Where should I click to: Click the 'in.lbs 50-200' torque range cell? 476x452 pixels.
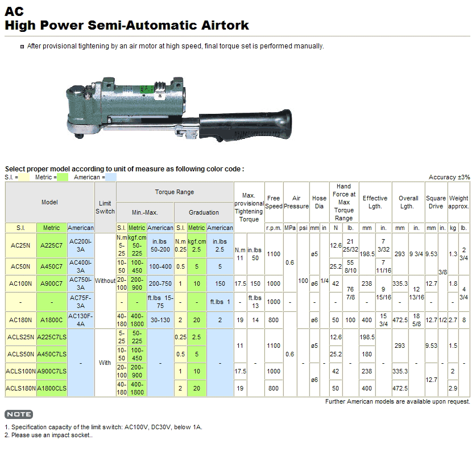coord(160,245)
